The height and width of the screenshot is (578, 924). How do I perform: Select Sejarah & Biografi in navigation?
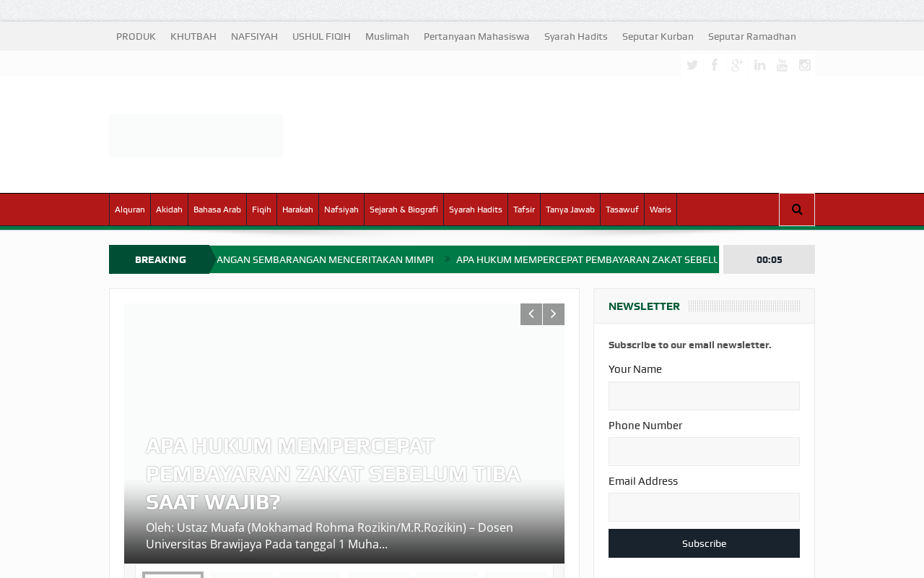pos(404,210)
